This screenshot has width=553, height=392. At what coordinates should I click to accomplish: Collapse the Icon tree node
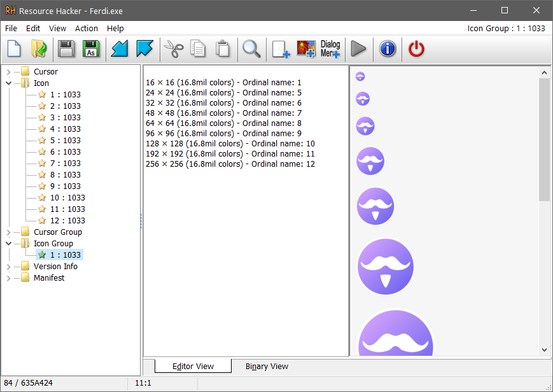point(8,83)
